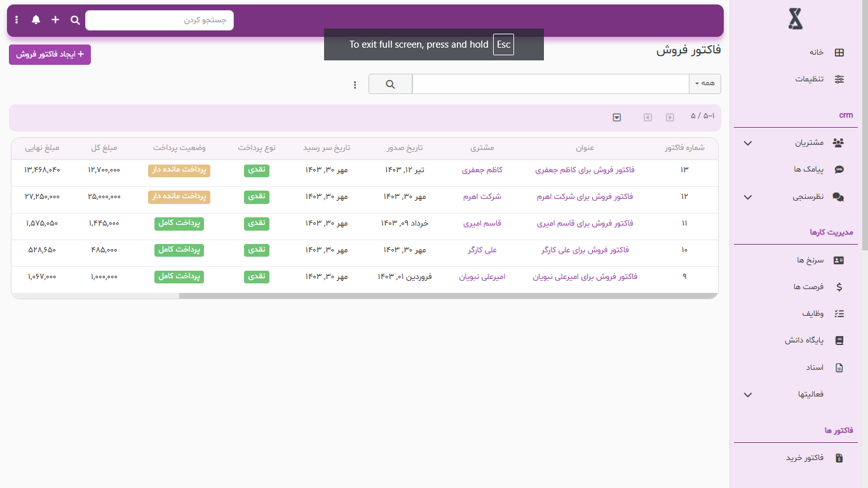Viewport: 868px width, 488px height.
Task: Open وظایف in the sidebar
Action: [x=813, y=314]
